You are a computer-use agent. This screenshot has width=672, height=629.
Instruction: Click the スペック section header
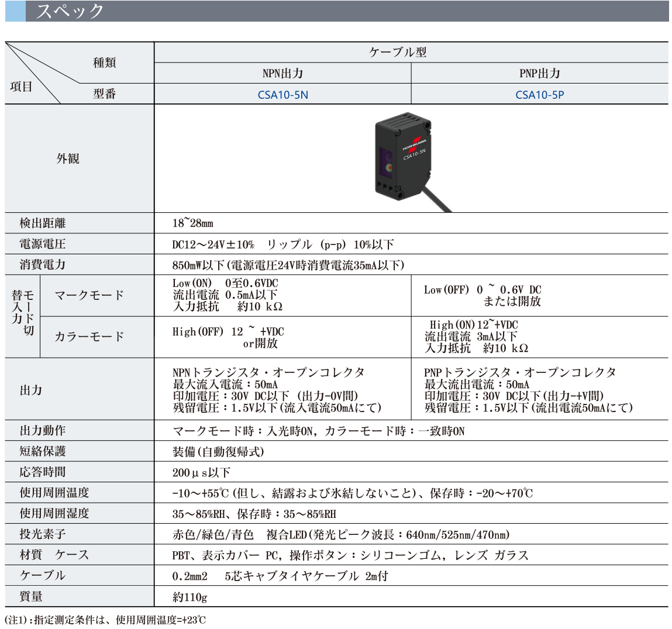(x=70, y=11)
